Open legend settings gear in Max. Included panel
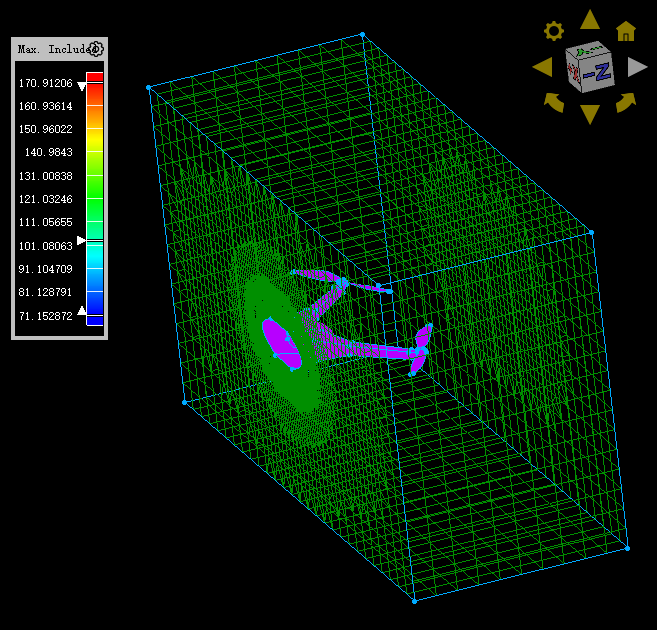The image size is (657, 630). pyautogui.click(x=96, y=49)
